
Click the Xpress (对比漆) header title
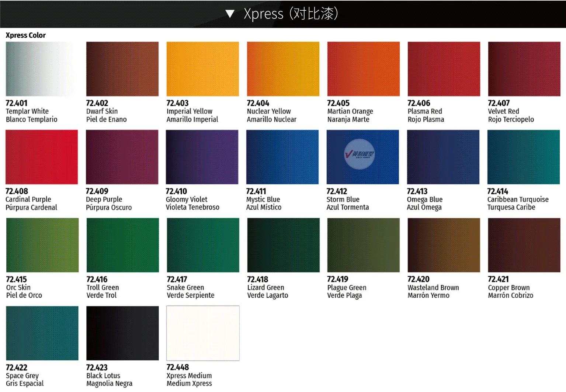291,14
